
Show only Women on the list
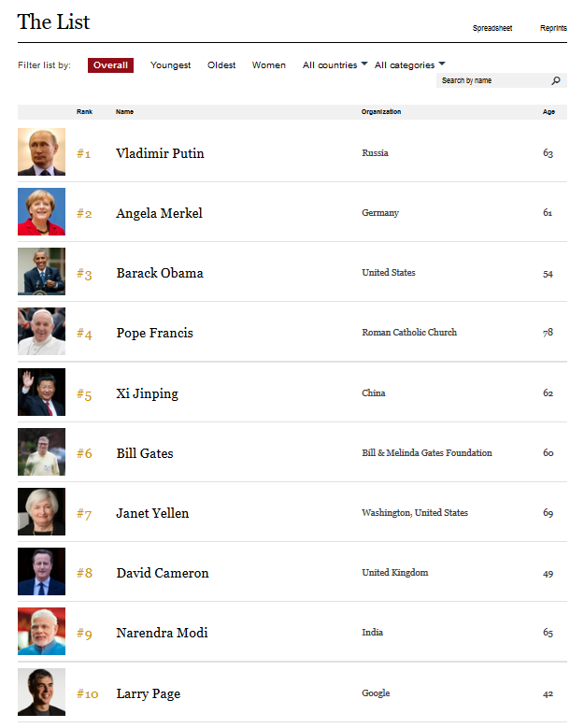269,65
